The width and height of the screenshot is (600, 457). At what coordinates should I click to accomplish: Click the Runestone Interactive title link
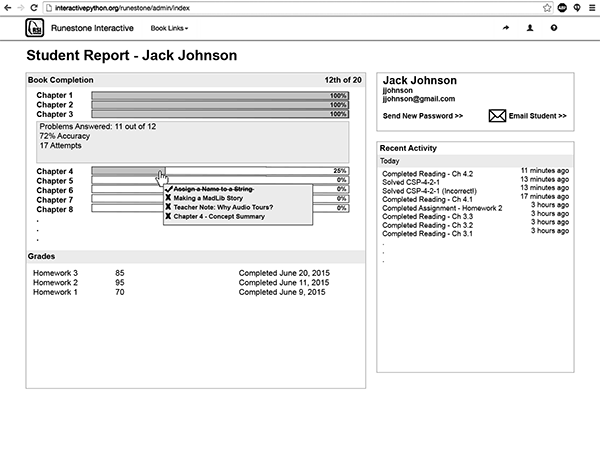point(92,28)
